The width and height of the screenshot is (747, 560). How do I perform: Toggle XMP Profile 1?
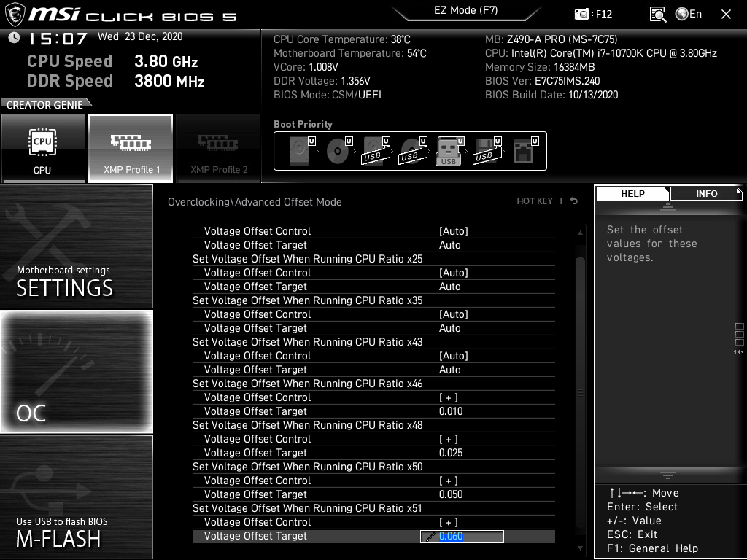(131, 148)
